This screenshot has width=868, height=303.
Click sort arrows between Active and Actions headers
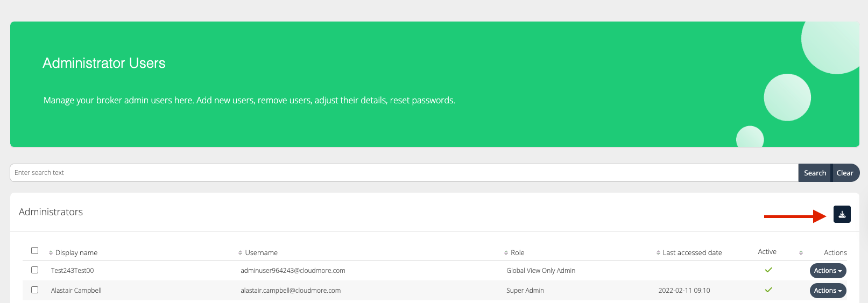pyautogui.click(x=801, y=253)
